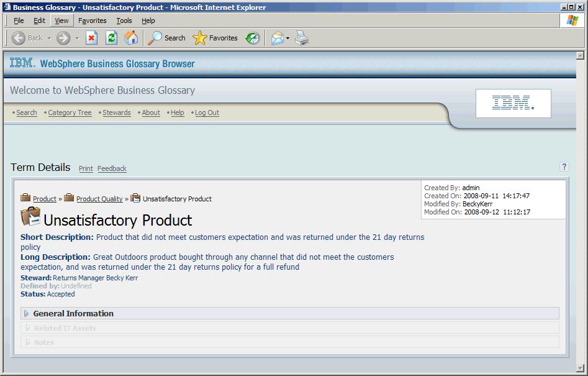Viewport: 588px width, 376px height.
Task: Open the Favorites menu
Action: (x=93, y=21)
